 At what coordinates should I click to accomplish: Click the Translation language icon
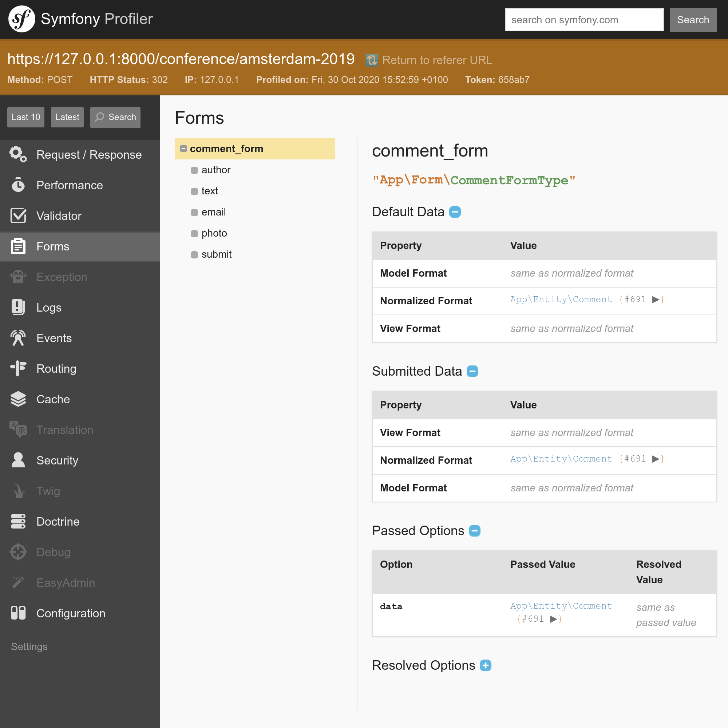18,430
